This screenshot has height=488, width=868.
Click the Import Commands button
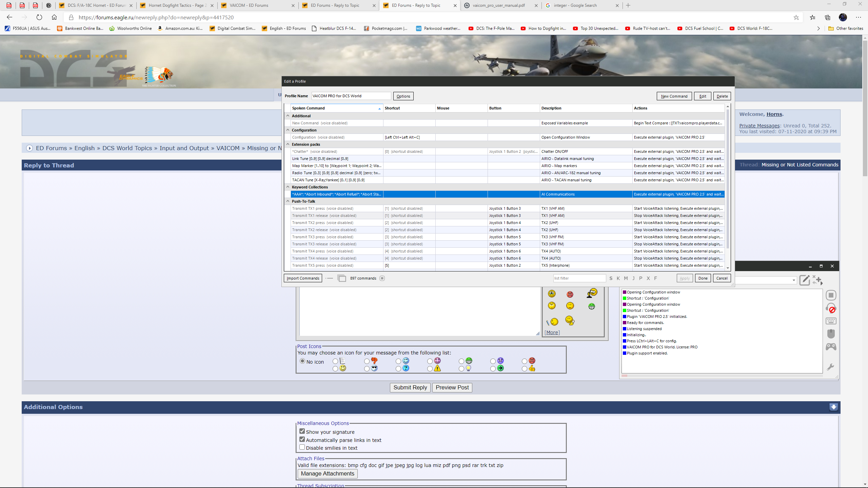pos(303,278)
